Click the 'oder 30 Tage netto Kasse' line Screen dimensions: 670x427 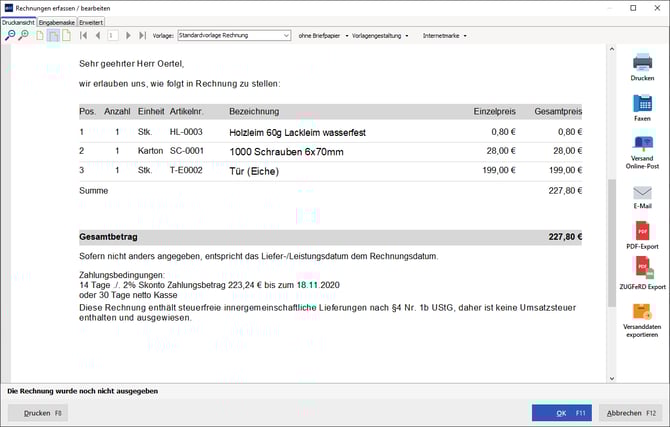128,295
